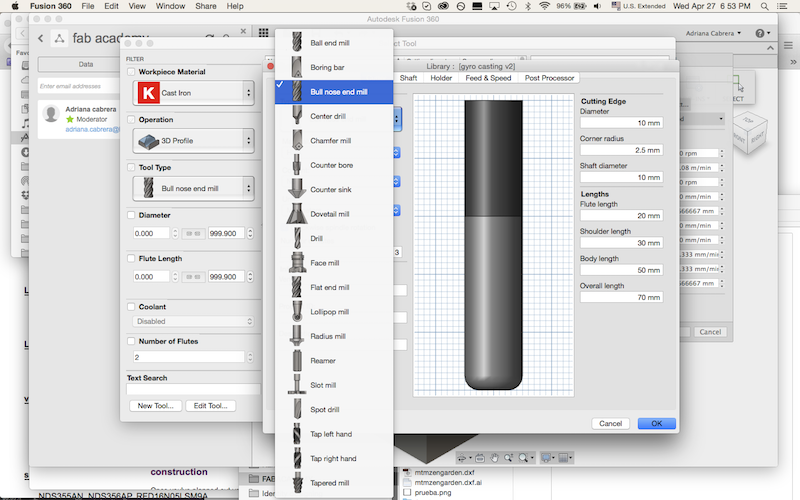The height and width of the screenshot is (500, 800).
Task: Enable the Tool Type filter checkbox
Action: 131,167
